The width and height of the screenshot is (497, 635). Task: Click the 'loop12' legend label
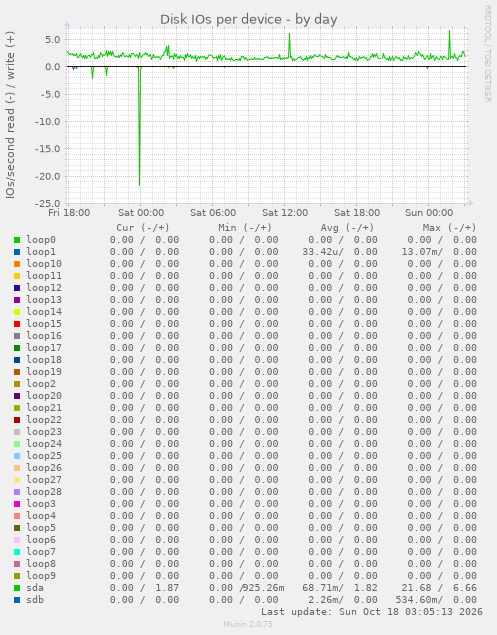(44, 288)
